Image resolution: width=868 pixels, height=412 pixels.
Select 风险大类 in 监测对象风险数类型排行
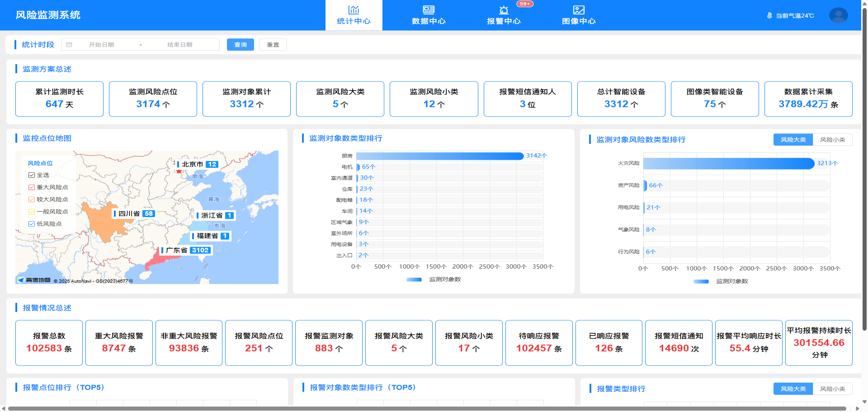pyautogui.click(x=793, y=140)
